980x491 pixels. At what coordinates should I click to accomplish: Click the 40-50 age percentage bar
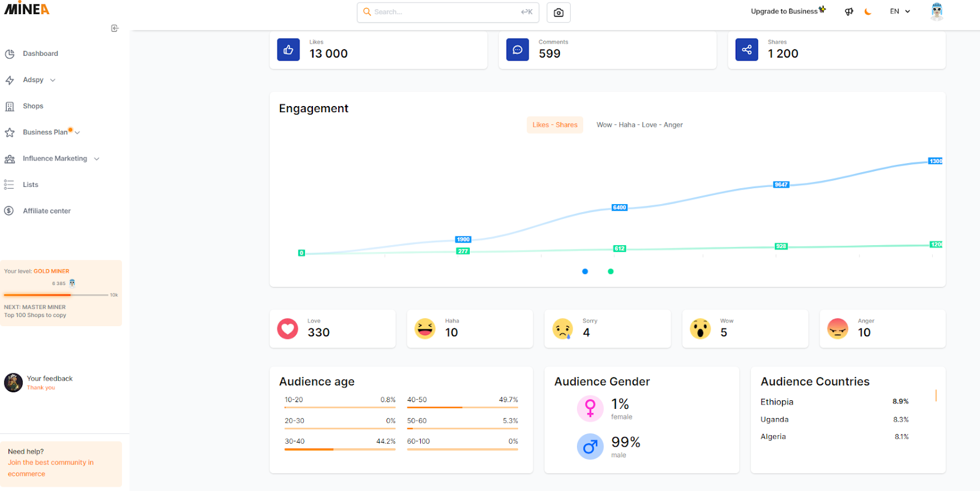click(x=462, y=408)
